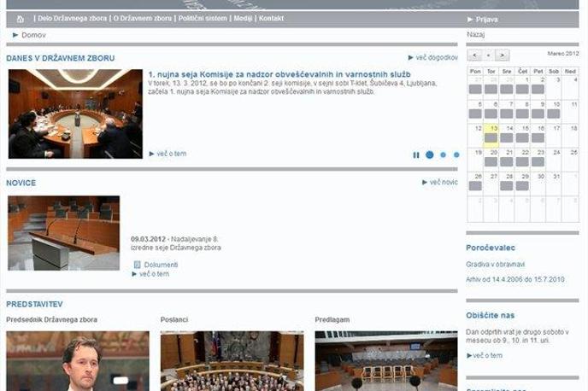588x391 pixels.
Task: Open the 'Obiščite nas' heading
Action: pyautogui.click(x=490, y=315)
